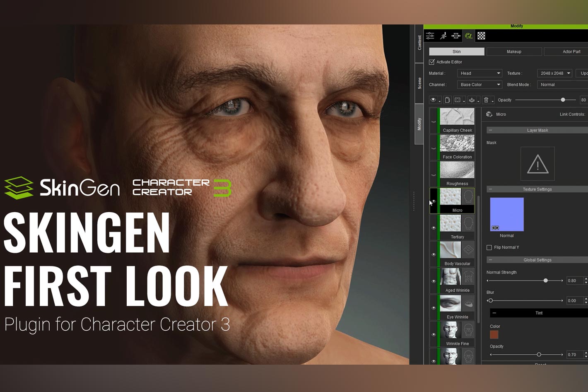Click Wrinkle Fine layer face mask icon
Image resolution: width=588 pixels, height=392 pixels.
coord(468,330)
